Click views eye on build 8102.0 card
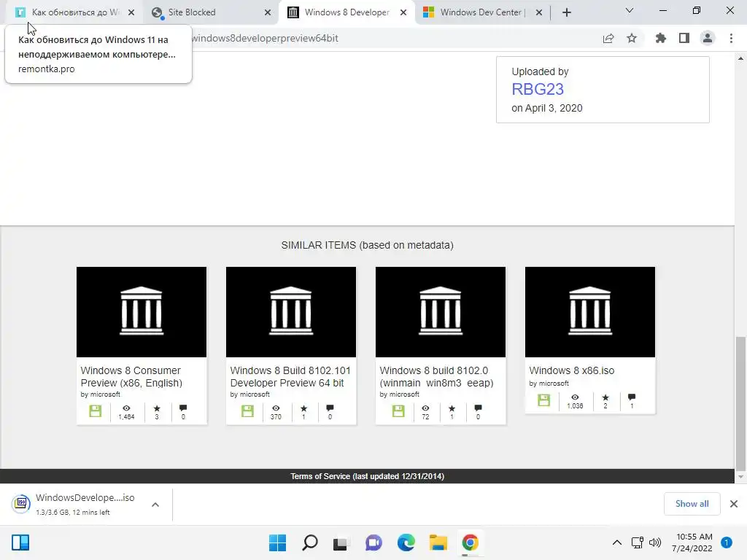This screenshot has height=560, width=747. click(x=425, y=408)
